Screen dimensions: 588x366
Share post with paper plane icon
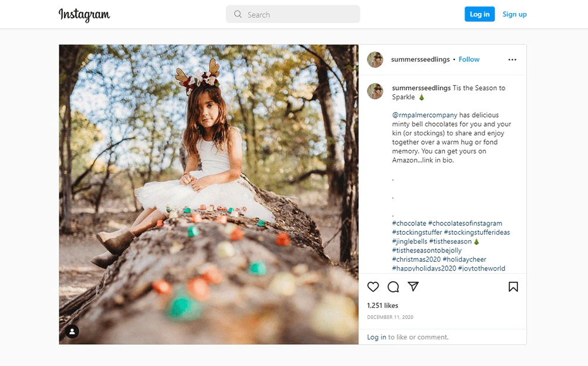tap(413, 287)
